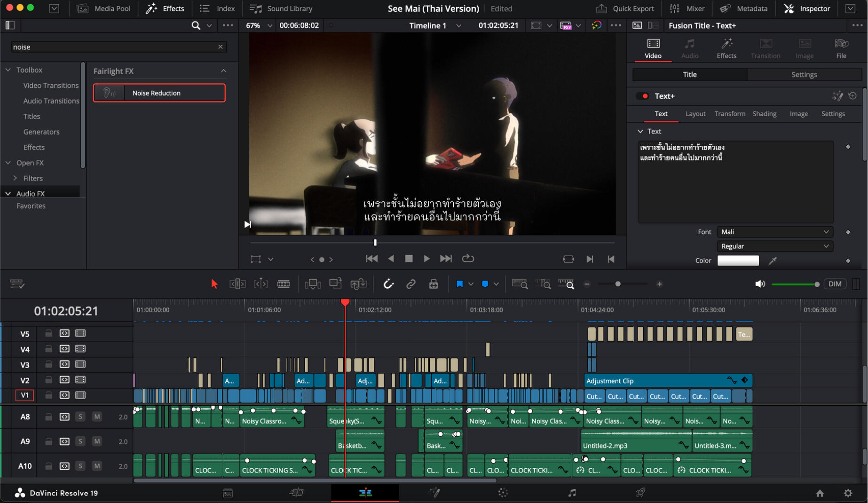Lock the V5 video track
The width and height of the screenshot is (868, 503).
[x=48, y=333]
